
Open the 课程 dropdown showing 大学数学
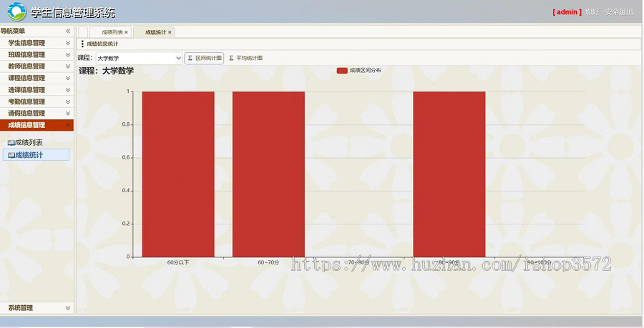point(140,58)
